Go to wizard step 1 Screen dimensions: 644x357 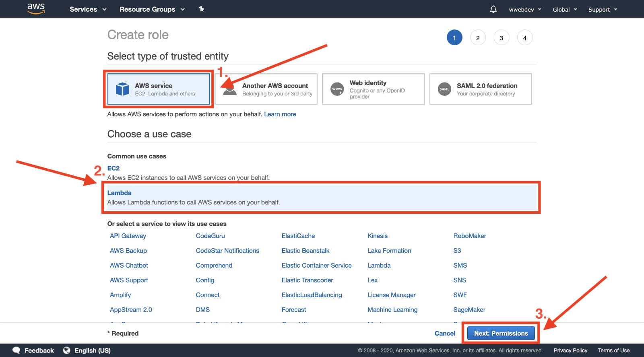(x=454, y=38)
